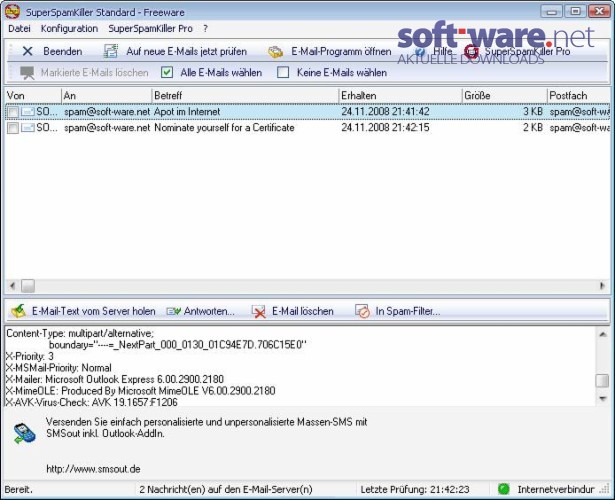The height and width of the screenshot is (500, 615).
Task: Select subject Apot im Internet
Action: point(187,112)
